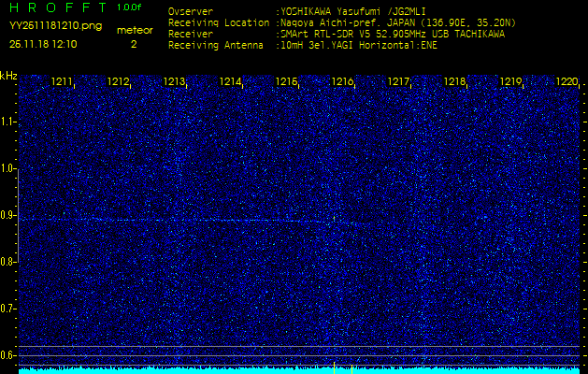Image resolution: width=588 pixels, height=374 pixels.
Task: Select the 1217 time tick label
Action: pyautogui.click(x=398, y=82)
